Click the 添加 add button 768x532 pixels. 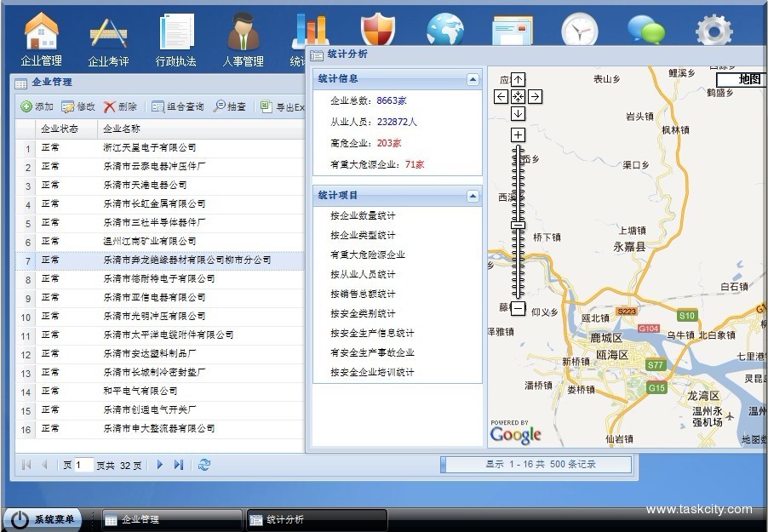click(x=37, y=107)
